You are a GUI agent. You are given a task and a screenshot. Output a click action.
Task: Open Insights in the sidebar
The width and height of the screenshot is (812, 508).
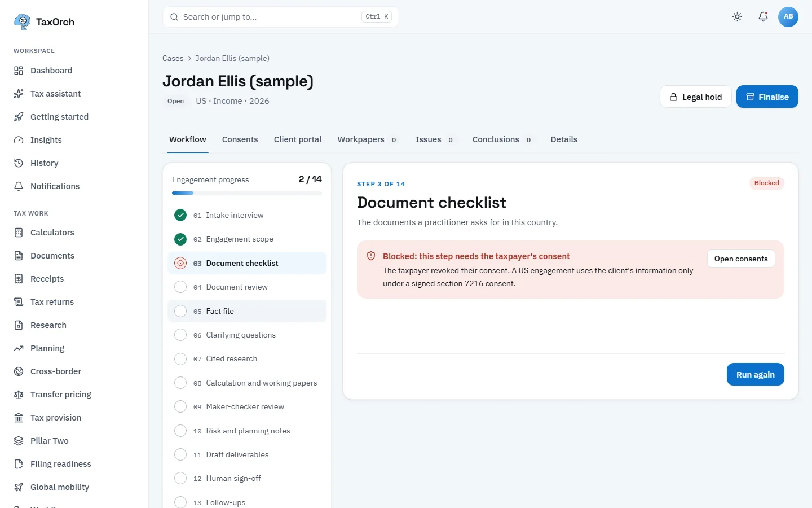[74, 140]
